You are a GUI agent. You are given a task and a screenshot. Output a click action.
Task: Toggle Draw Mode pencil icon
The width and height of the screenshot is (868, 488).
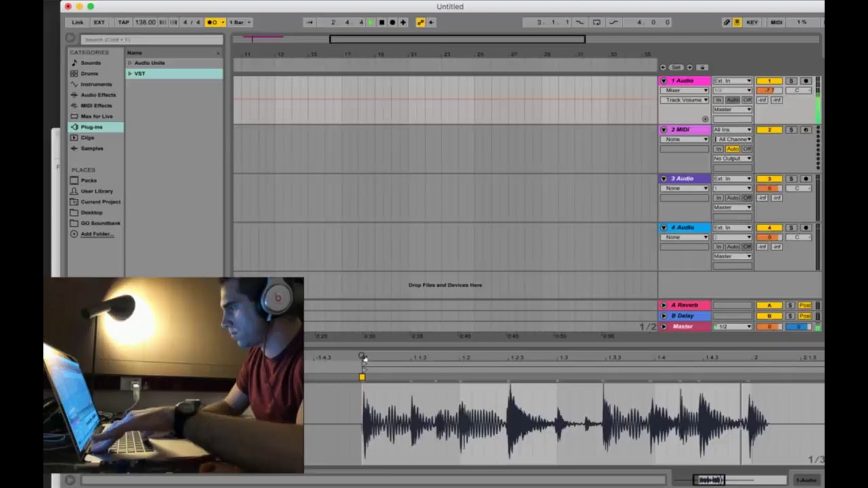tap(727, 22)
